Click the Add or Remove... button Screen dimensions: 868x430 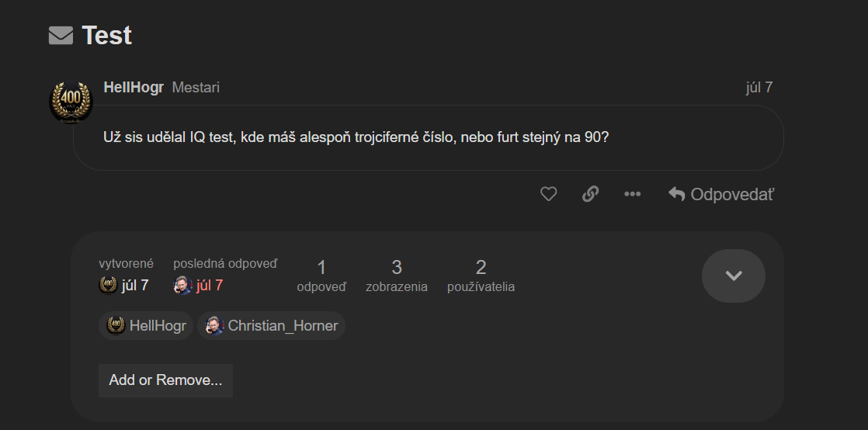[x=165, y=380]
